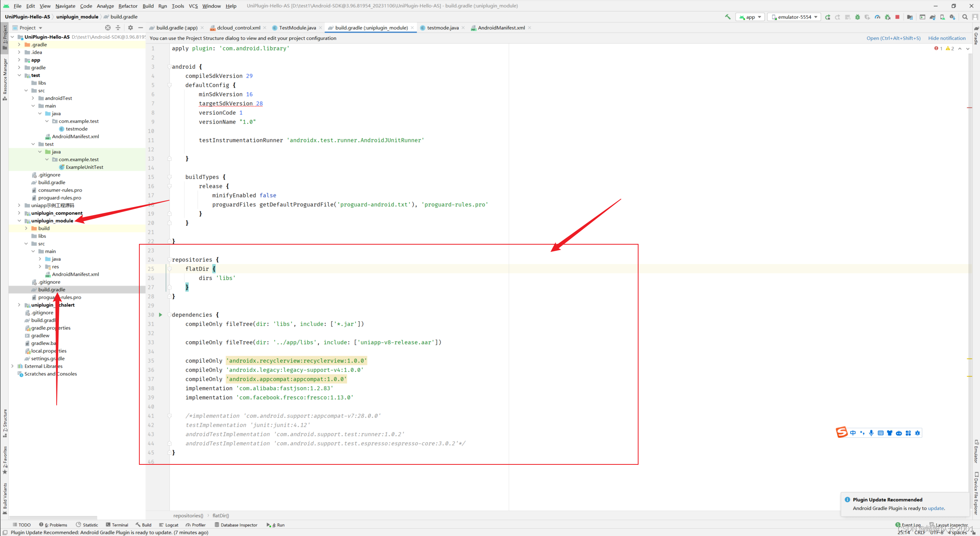The image size is (980, 536).
Task: Toggle the TODO panel at bottom
Action: pyautogui.click(x=24, y=525)
